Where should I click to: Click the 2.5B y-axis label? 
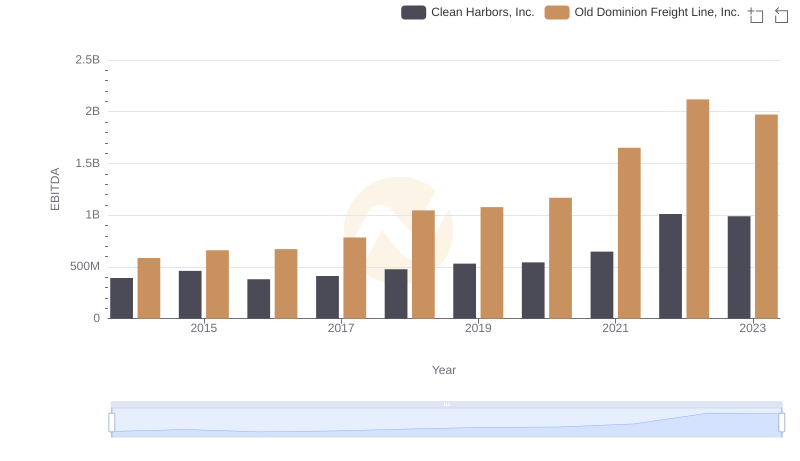(88, 60)
